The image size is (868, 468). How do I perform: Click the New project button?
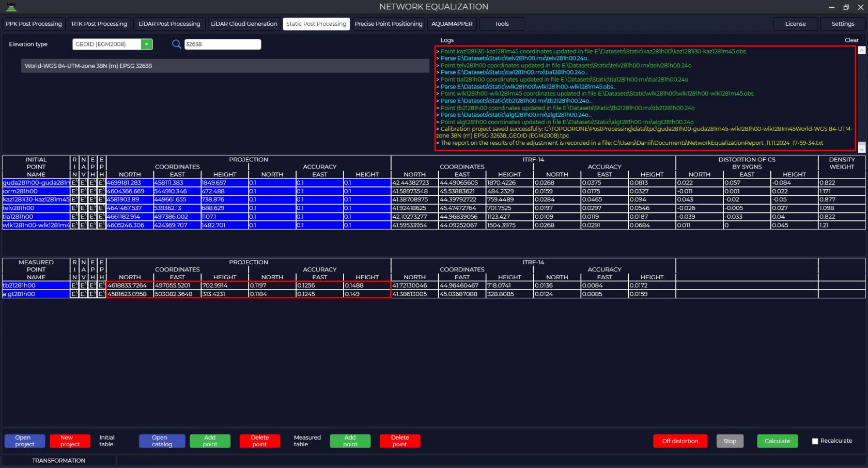pyautogui.click(x=70, y=441)
